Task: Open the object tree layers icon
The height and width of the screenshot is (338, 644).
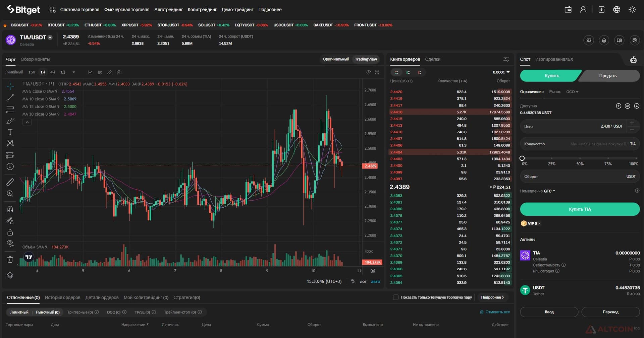Action: point(10,275)
